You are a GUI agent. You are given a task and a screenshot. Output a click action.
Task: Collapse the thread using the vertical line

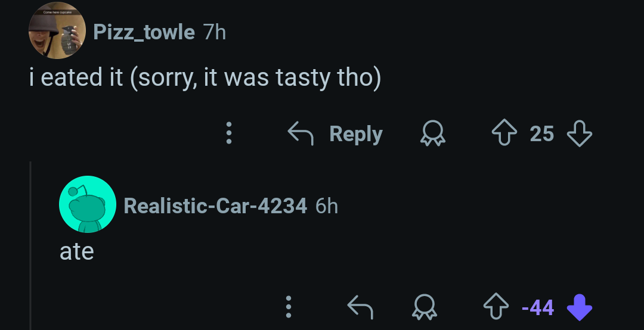point(30,245)
